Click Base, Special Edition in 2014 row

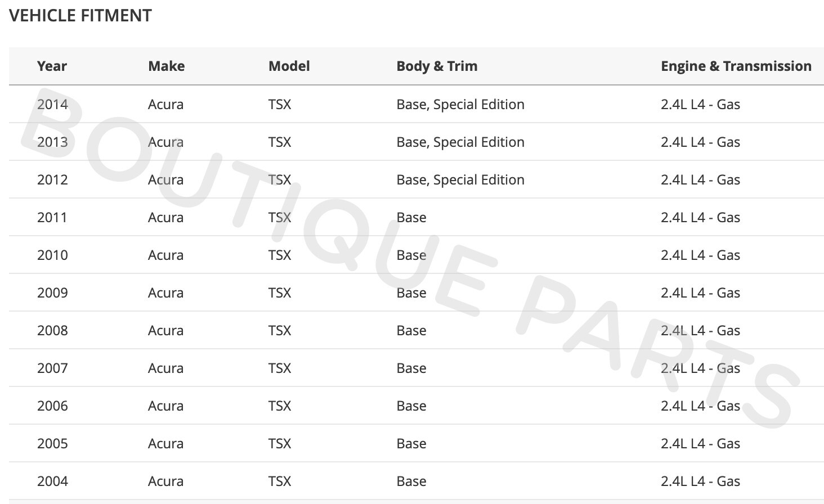pos(460,105)
